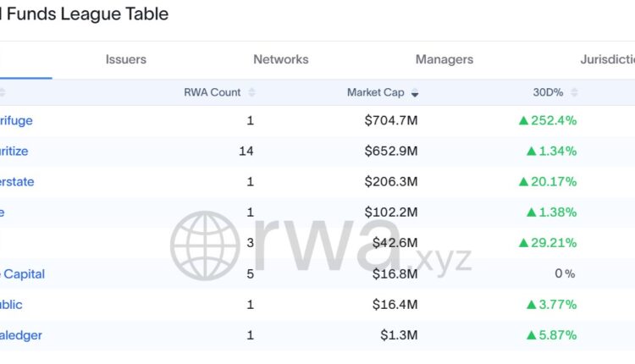The image size is (635, 364).
Task: Click the RWA count value 14
Action: coord(246,151)
